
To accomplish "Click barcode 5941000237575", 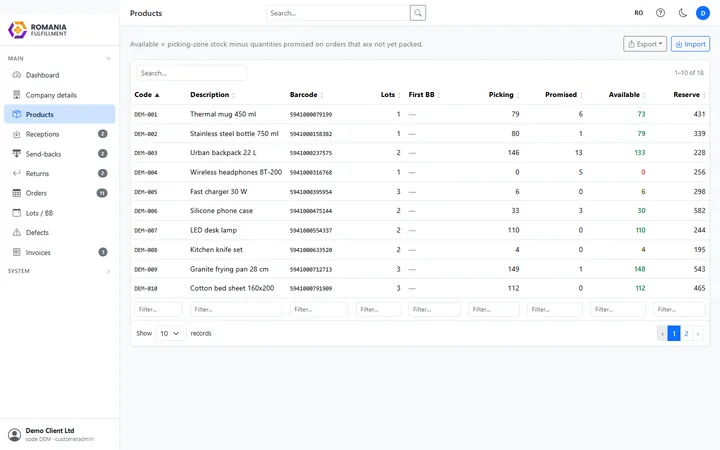I will 310,153.
